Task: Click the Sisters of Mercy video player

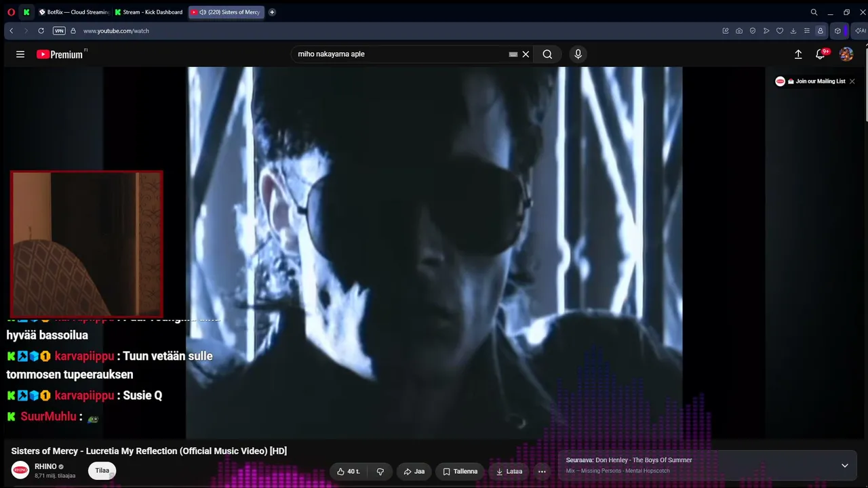Action: (x=435, y=253)
